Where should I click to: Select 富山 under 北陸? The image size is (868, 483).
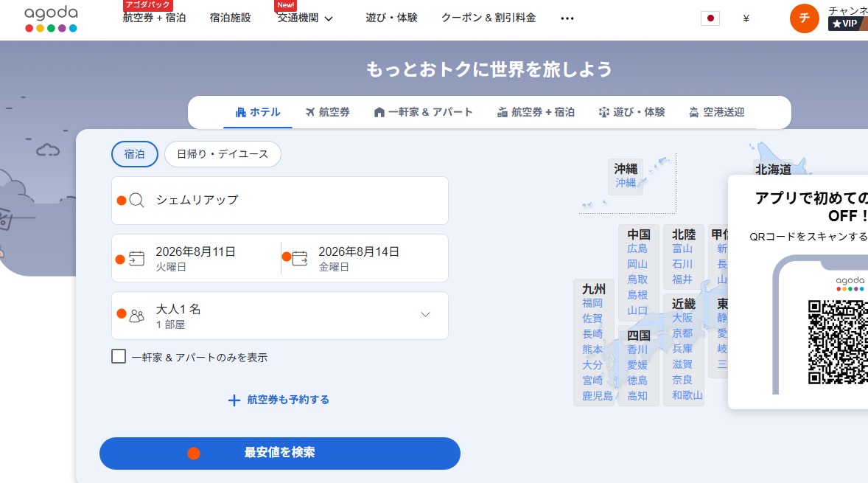tap(682, 249)
